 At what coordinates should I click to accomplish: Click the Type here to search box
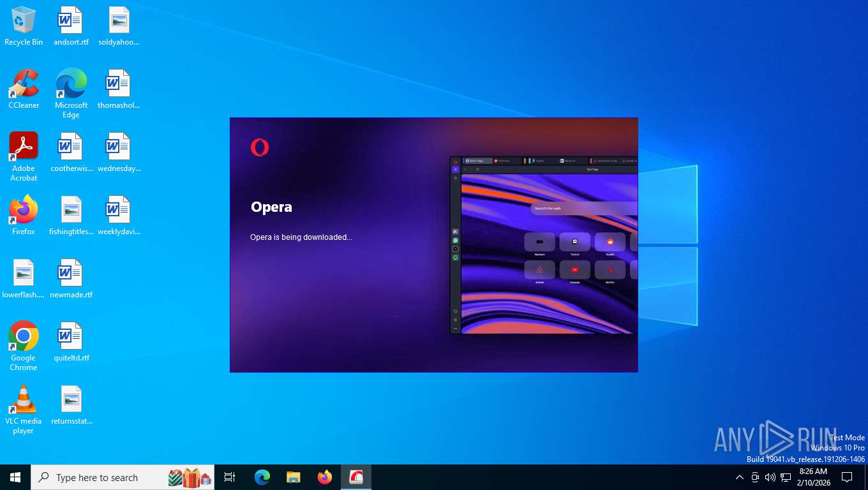pyautogui.click(x=123, y=477)
